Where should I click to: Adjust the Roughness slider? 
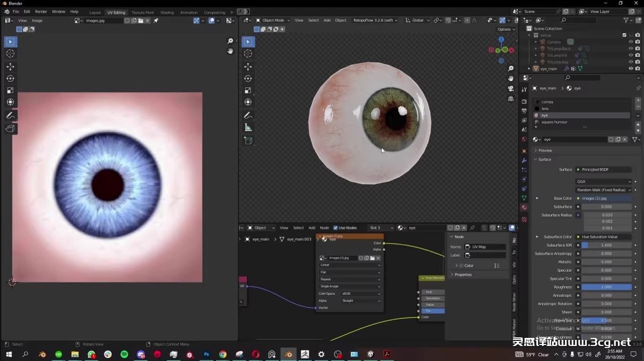(606, 287)
